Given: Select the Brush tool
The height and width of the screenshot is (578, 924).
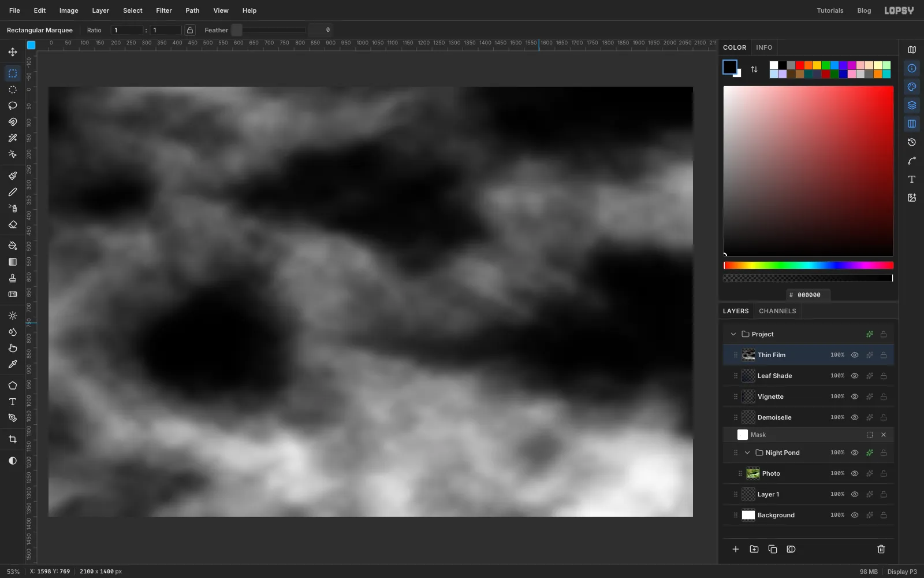Looking at the screenshot, I should [x=13, y=176].
